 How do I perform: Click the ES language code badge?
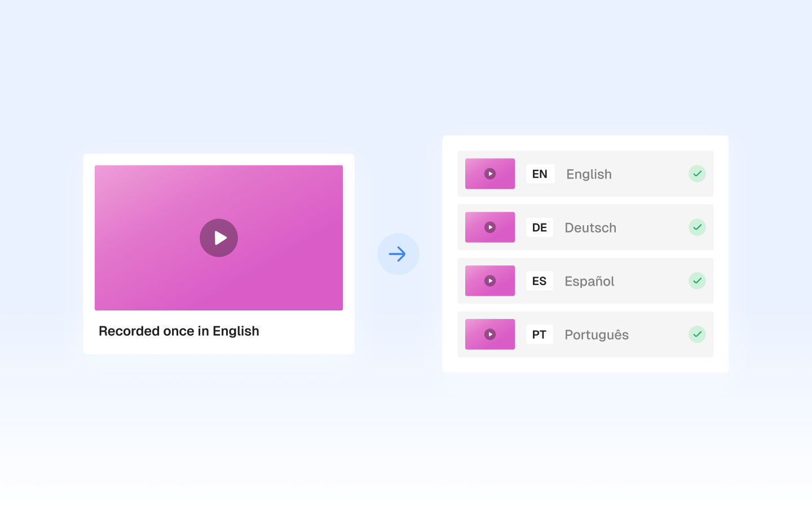point(540,281)
